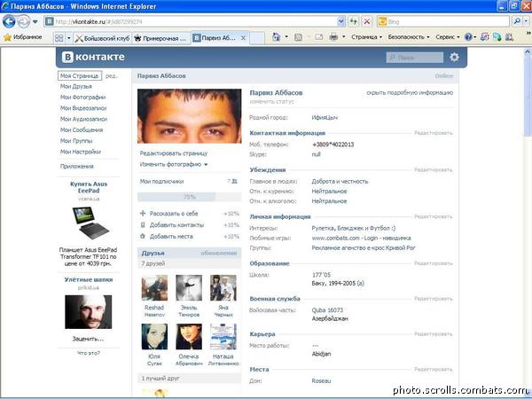Open Мои Видеозаписи in sidebar
532x399 pixels.
pos(83,108)
